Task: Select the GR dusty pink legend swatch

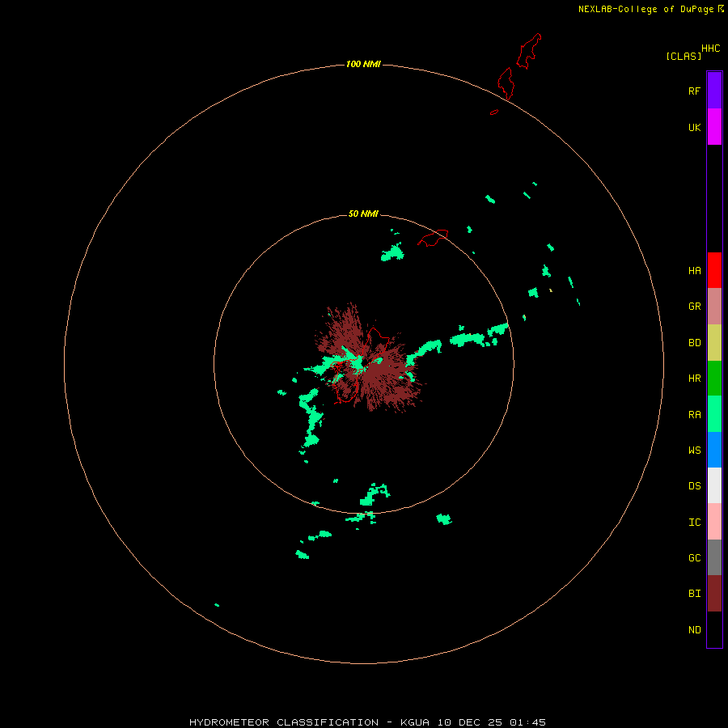Action: click(x=714, y=307)
